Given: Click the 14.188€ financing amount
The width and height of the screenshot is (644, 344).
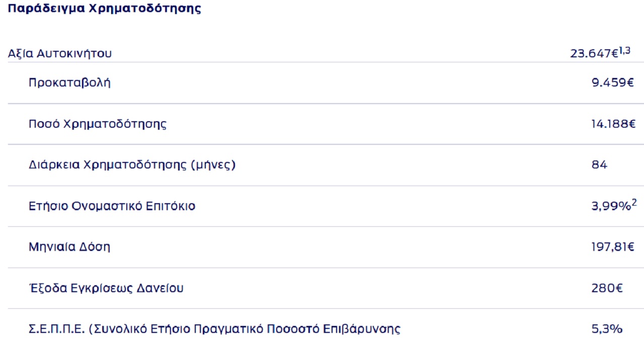Looking at the screenshot, I should 613,124.
